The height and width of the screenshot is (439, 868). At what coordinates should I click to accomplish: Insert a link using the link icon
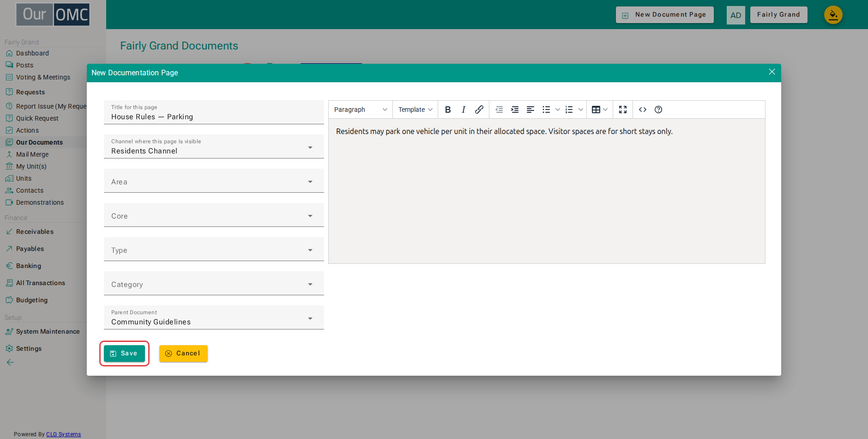479,110
